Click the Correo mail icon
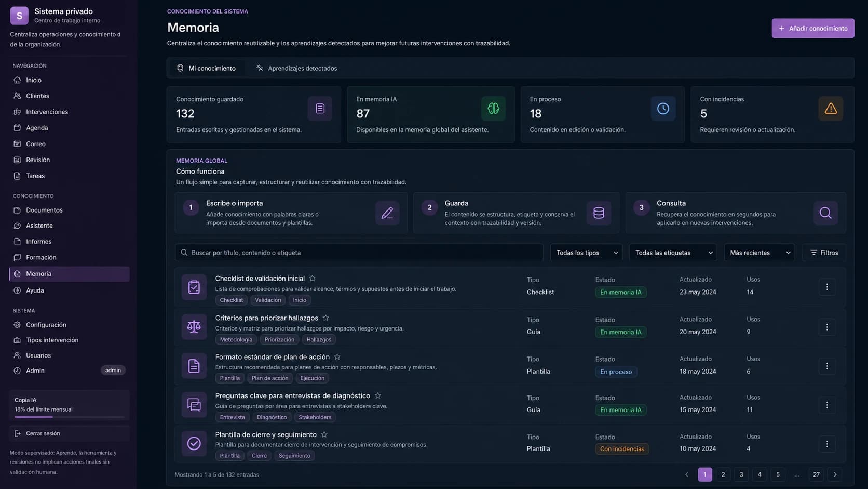The width and height of the screenshot is (868, 489). [17, 144]
